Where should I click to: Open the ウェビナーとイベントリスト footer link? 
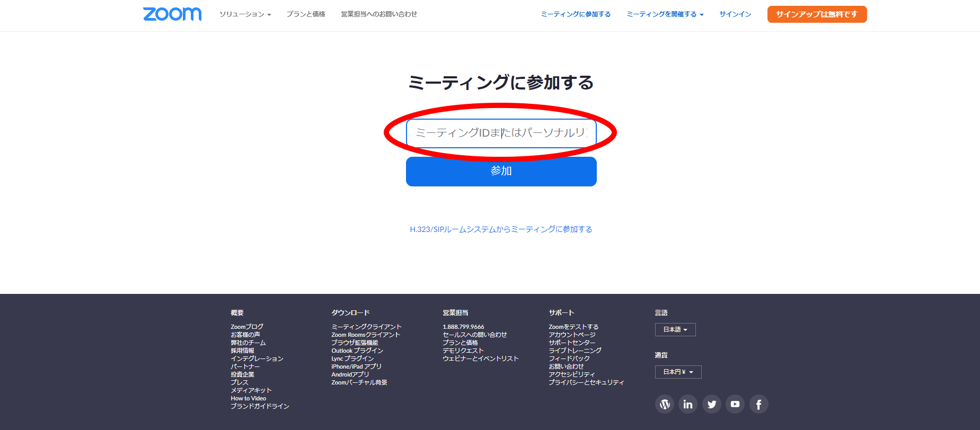click(481, 359)
